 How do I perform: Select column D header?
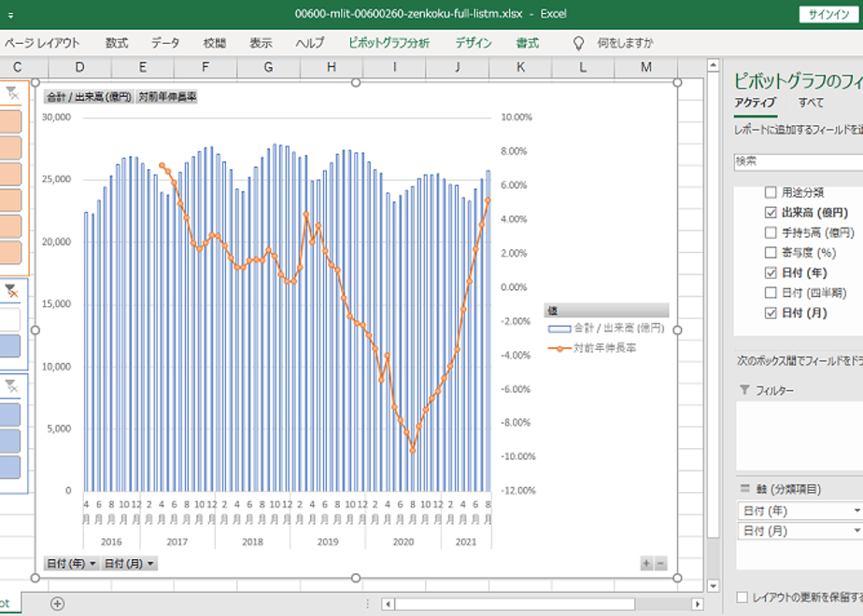click(79, 67)
